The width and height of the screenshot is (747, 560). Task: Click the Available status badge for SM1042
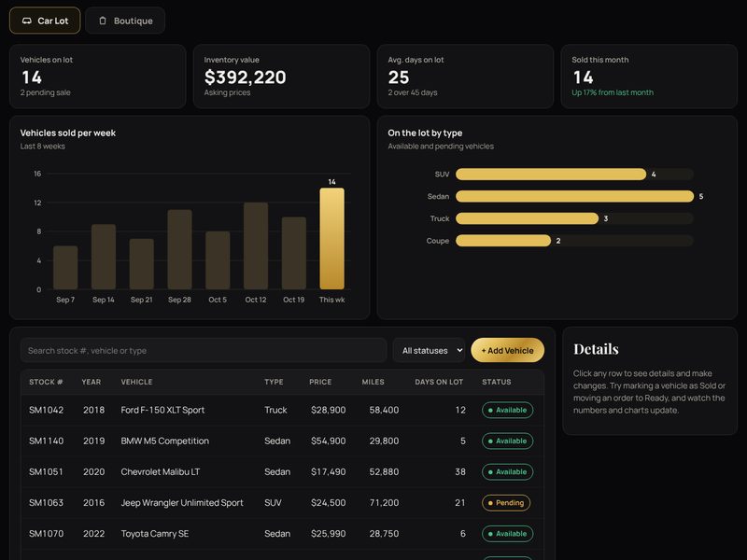point(507,410)
